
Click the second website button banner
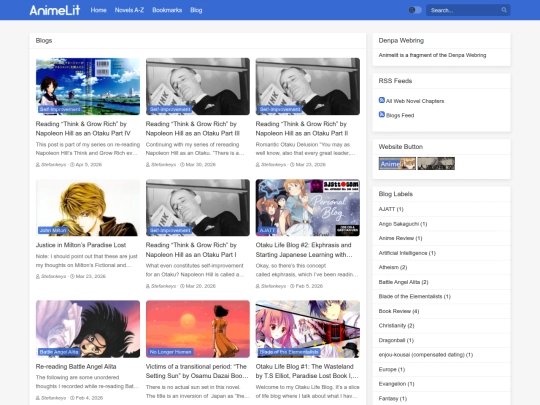click(x=436, y=164)
